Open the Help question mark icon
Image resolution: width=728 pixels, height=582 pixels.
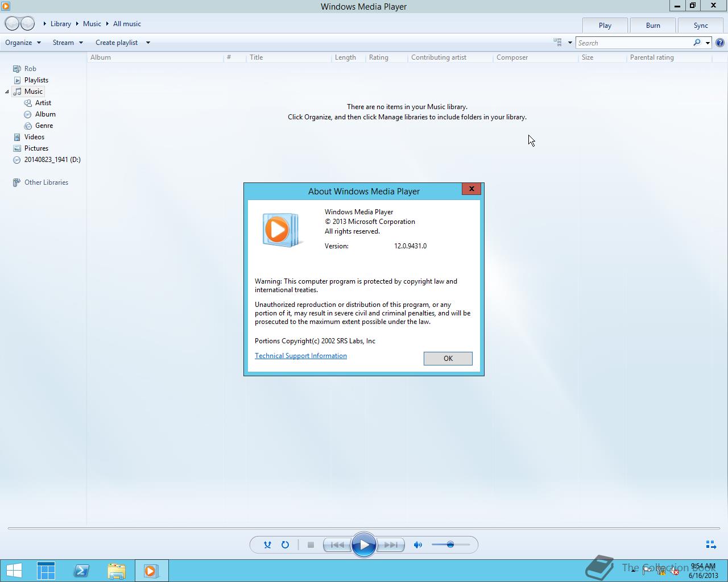(x=720, y=43)
